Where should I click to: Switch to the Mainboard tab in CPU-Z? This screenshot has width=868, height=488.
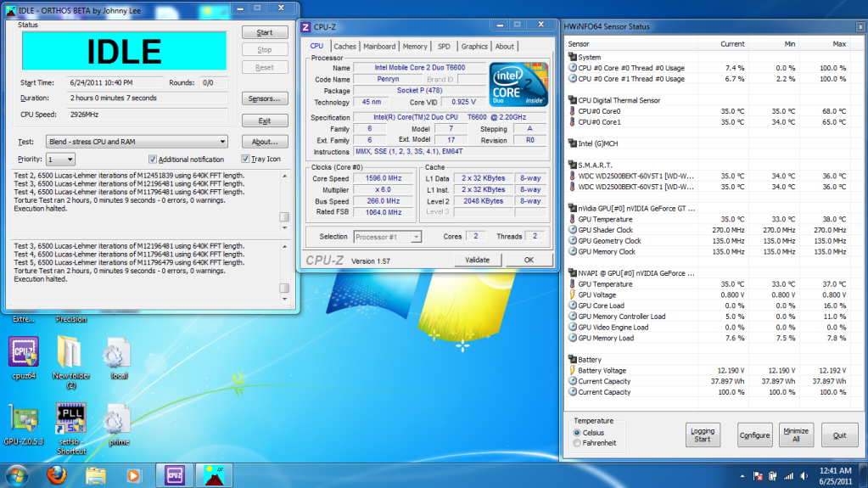(x=379, y=47)
